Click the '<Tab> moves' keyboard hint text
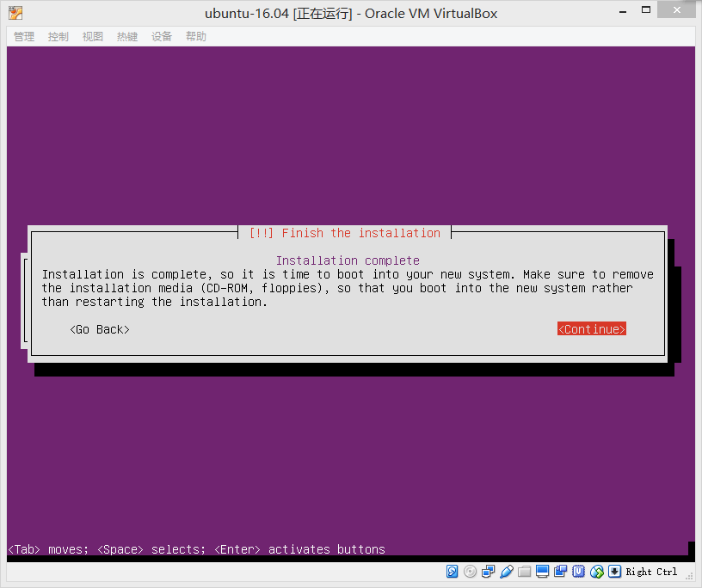Screen dimensions: 702x588 click(x=47, y=549)
